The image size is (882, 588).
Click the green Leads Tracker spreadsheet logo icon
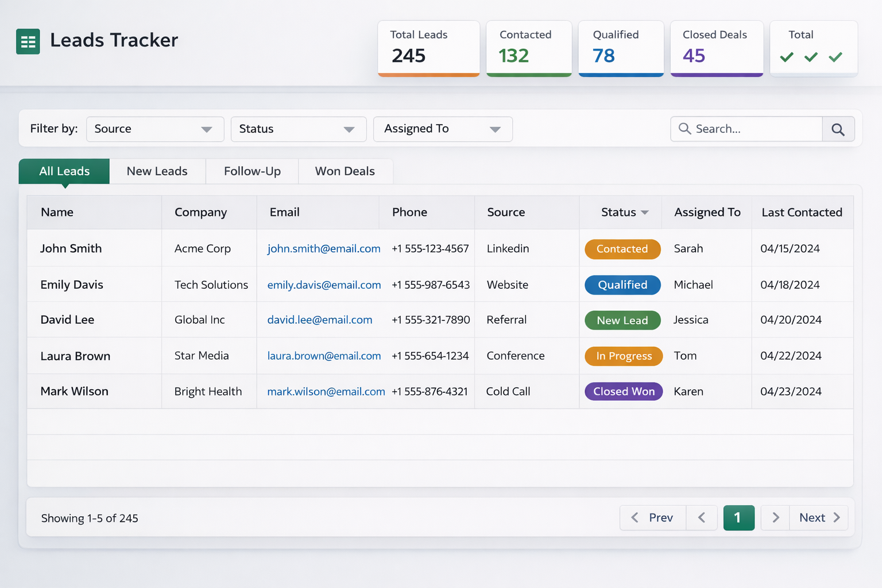tap(28, 41)
